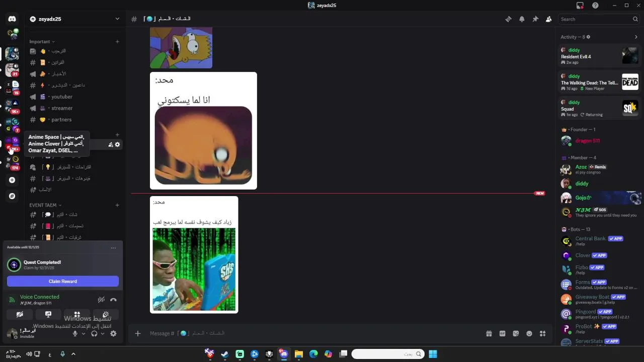644x362 pixels.
Task: Open Microsoft Edge from taskbar
Action: pos(313,354)
